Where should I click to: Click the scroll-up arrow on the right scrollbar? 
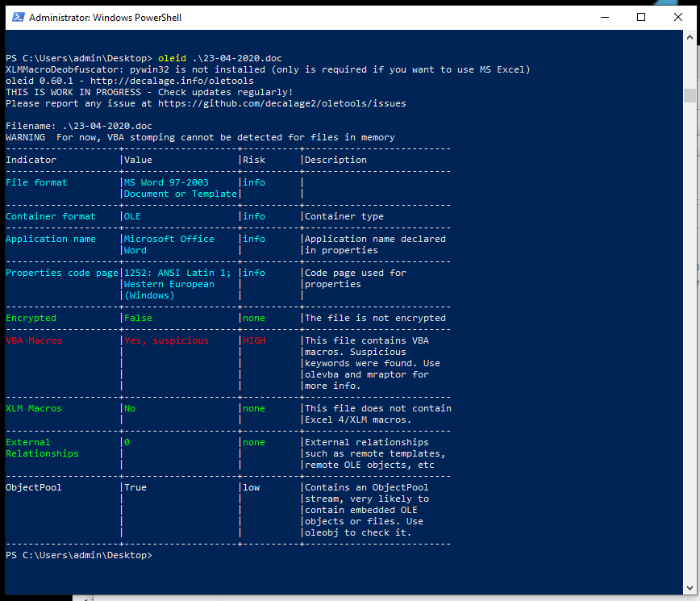click(691, 37)
